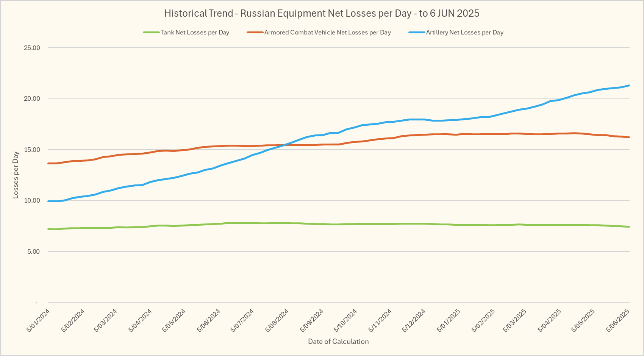Select the 'Date of Calculation' horizontal axis title
The width and height of the screenshot is (644, 356).
coord(338,342)
